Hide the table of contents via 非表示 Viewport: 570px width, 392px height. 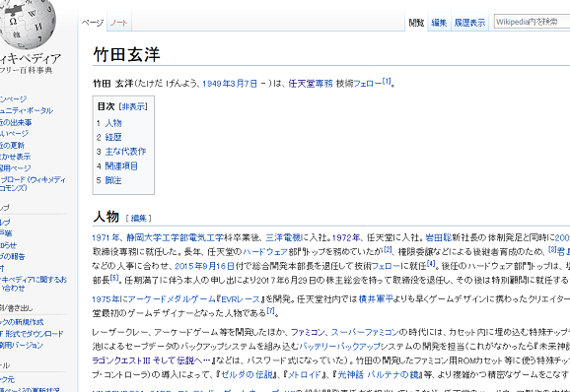click(134, 106)
